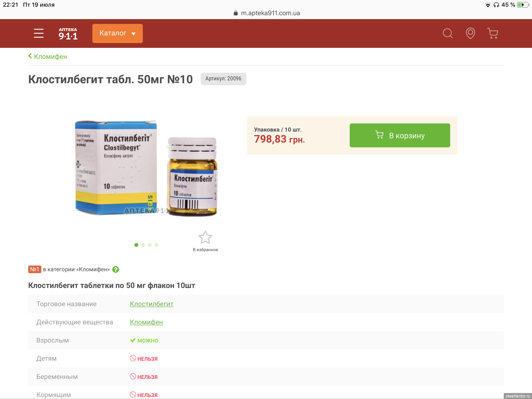Go to Аптека 9-1-1 home logo
This screenshot has width=532, height=399.
pos(68,33)
